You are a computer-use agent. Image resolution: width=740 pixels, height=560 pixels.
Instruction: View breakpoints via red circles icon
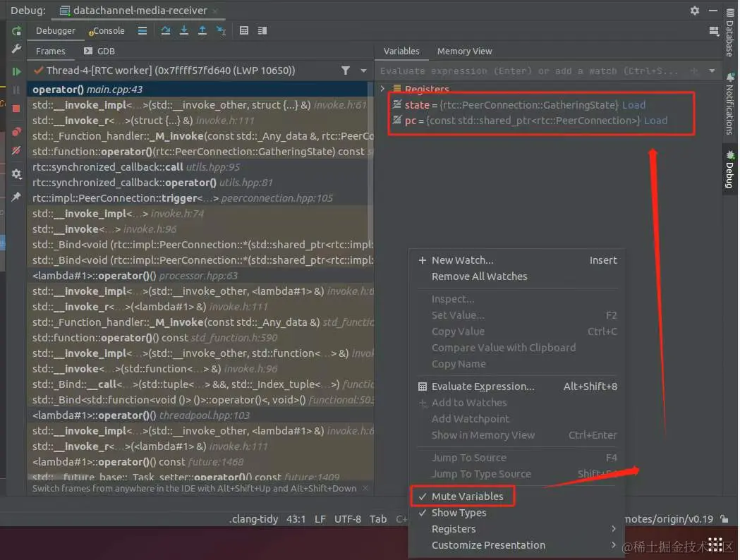pos(16,132)
